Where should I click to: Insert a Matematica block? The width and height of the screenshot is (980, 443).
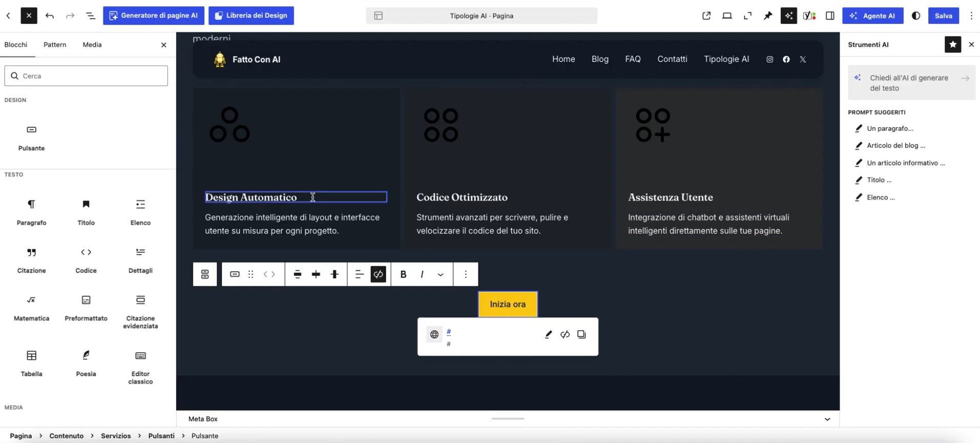(31, 307)
